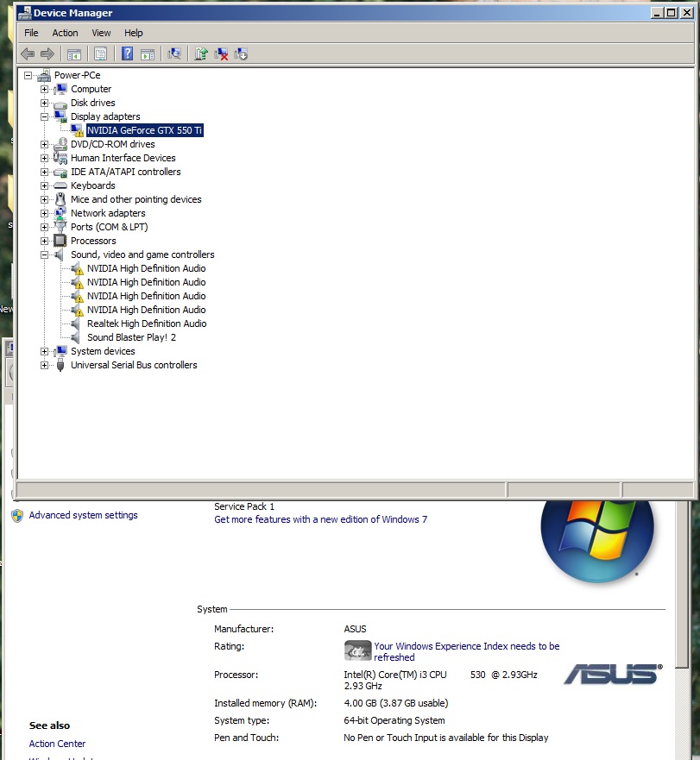Open the Help menu
Viewport: 700px width, 760px height.
click(x=134, y=33)
